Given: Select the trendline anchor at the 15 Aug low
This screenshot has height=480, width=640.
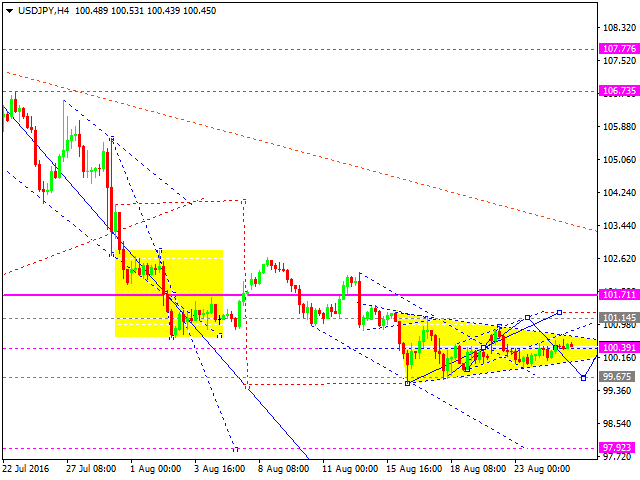Looking at the screenshot, I should point(407,383).
